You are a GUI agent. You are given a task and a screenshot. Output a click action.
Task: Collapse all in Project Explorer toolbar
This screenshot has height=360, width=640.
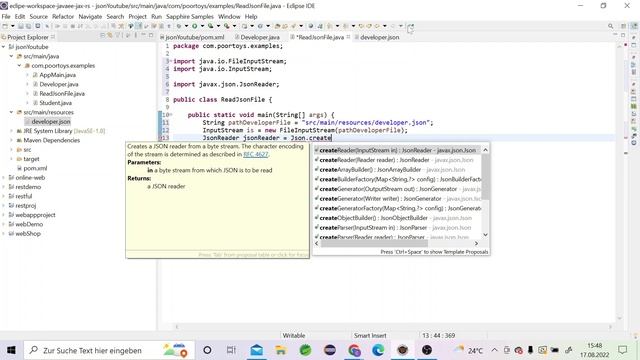pyautogui.click(x=102, y=36)
